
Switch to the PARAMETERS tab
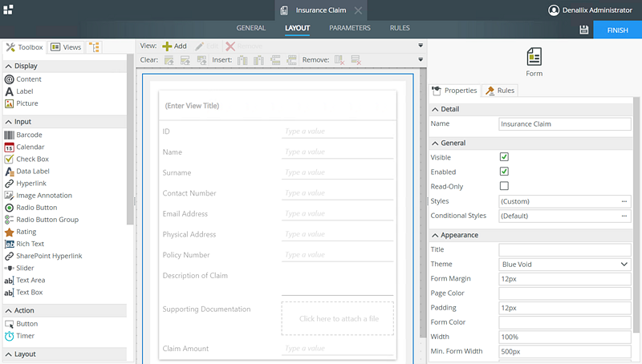pyautogui.click(x=350, y=28)
